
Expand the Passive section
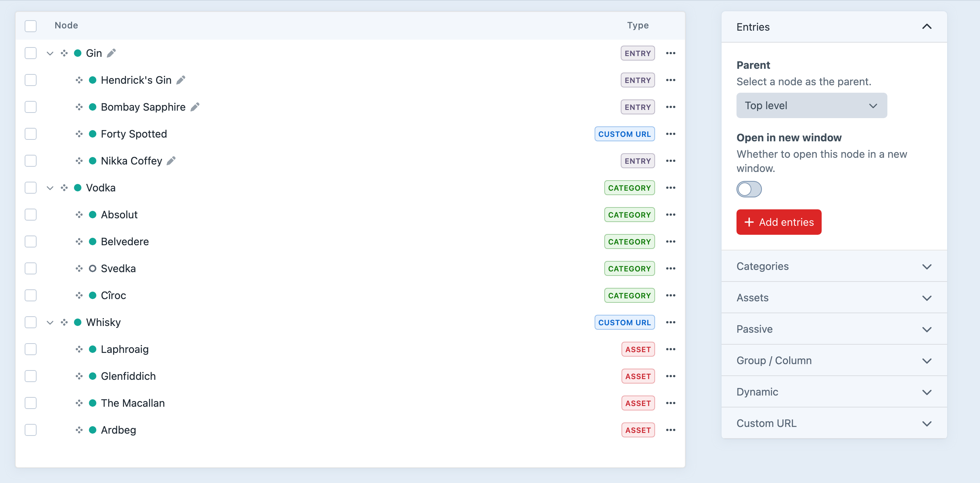click(x=834, y=329)
